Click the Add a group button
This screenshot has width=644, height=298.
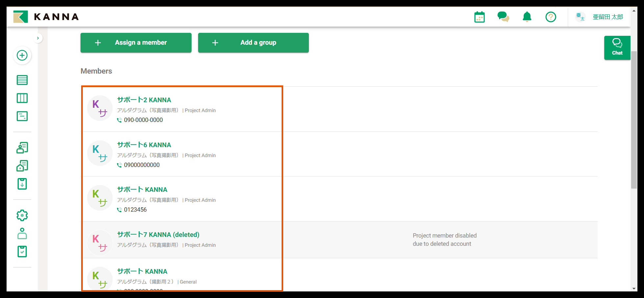pos(253,43)
